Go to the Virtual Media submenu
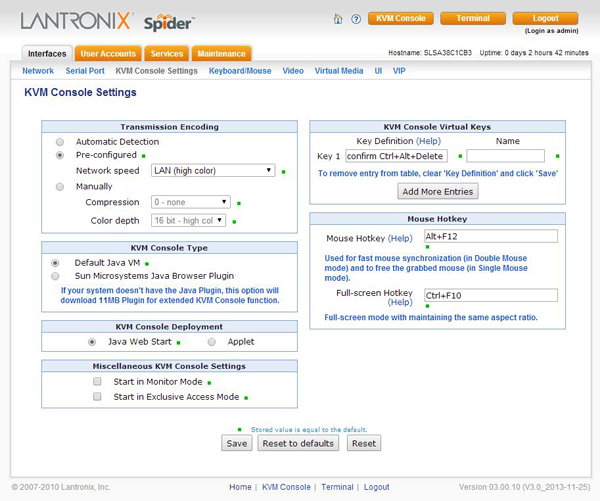The image size is (600, 501). coord(339,71)
